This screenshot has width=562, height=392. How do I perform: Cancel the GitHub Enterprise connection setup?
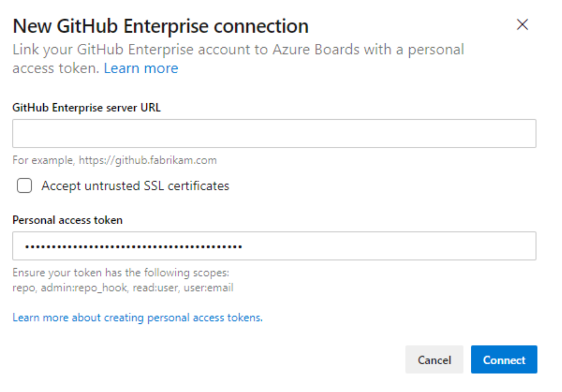tap(434, 360)
